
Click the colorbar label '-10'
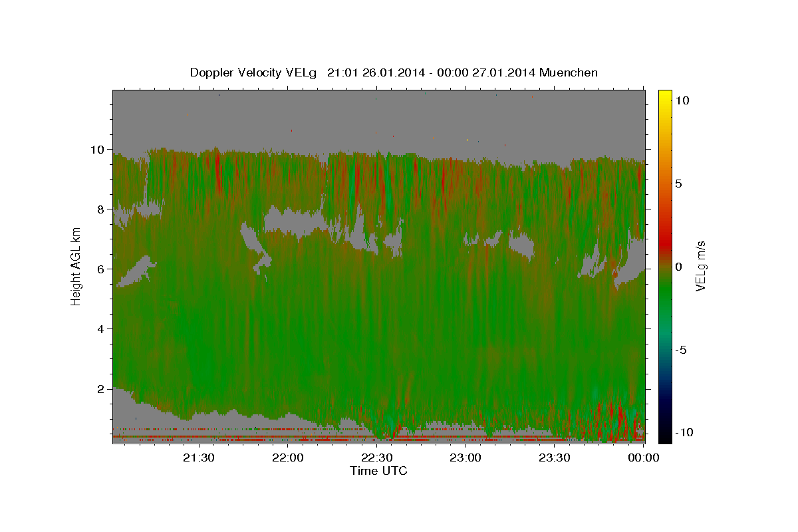point(684,432)
